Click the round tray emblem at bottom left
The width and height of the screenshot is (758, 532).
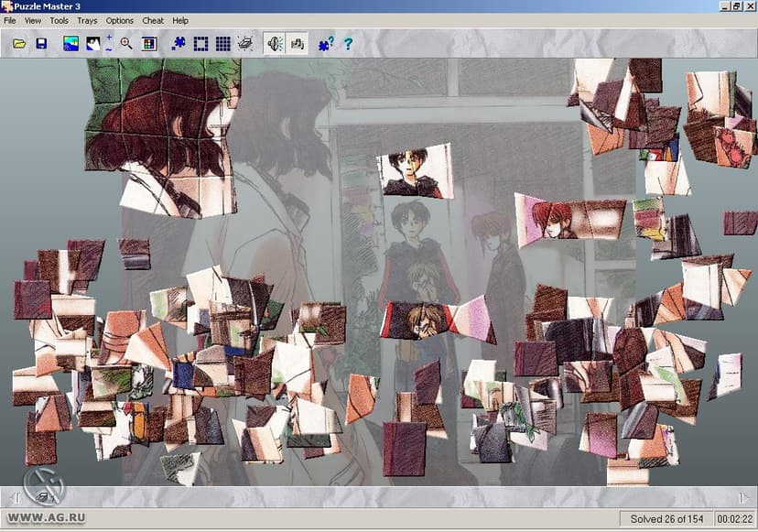[44, 485]
